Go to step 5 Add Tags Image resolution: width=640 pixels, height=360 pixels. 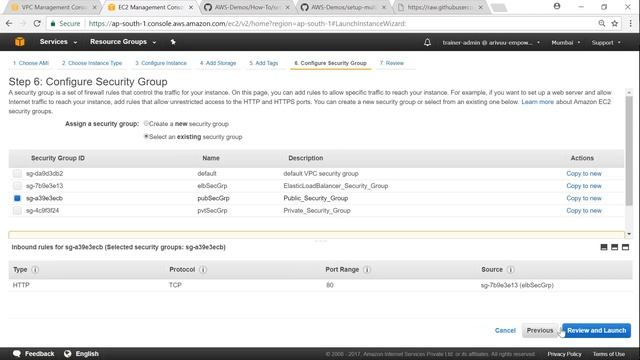(x=264, y=63)
